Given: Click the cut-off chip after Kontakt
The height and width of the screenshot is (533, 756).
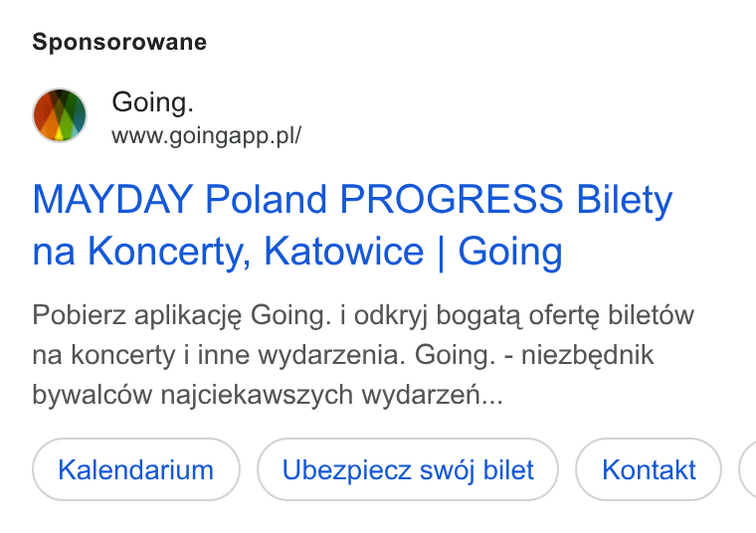Looking at the screenshot, I should (747, 469).
